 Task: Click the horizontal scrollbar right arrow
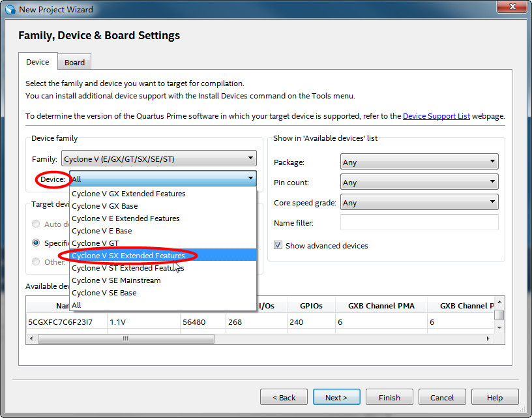point(488,338)
